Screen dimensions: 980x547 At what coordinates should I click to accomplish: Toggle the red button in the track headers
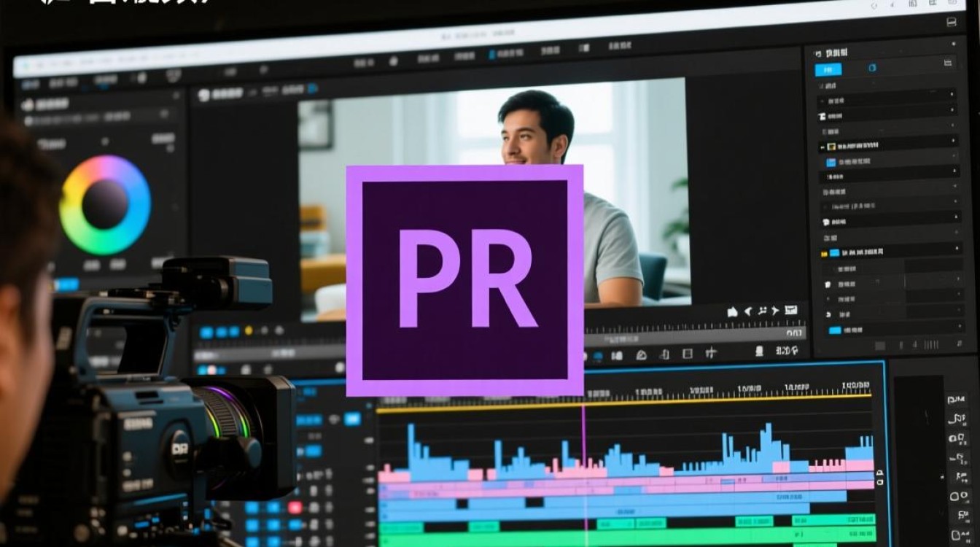point(295,508)
